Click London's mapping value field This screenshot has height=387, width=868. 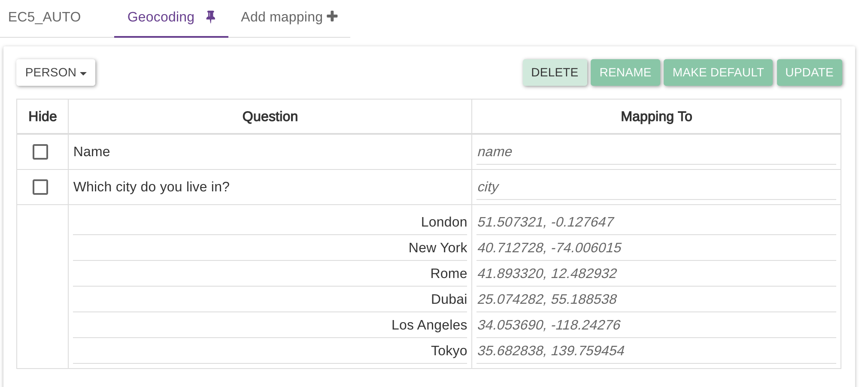pos(656,222)
